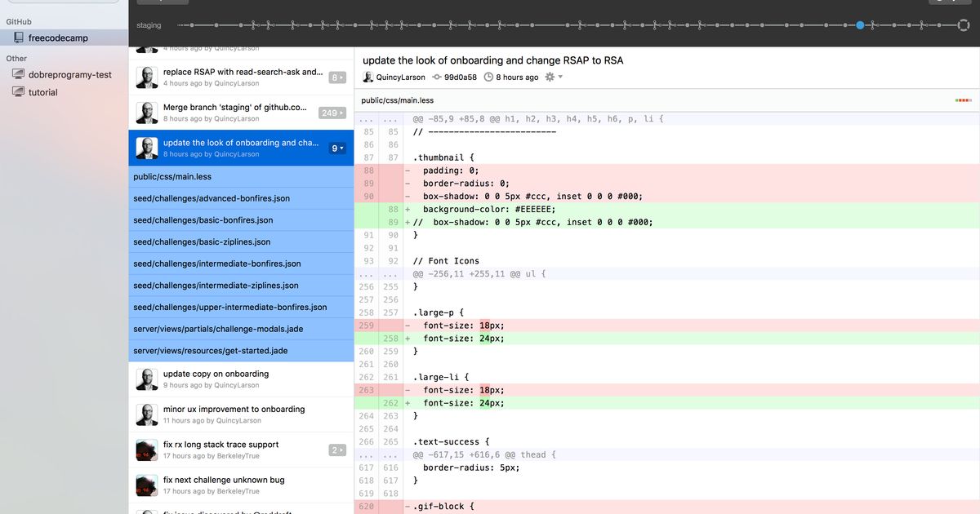Click the freecodecamp repository icon in the sidebar

pyautogui.click(x=18, y=37)
